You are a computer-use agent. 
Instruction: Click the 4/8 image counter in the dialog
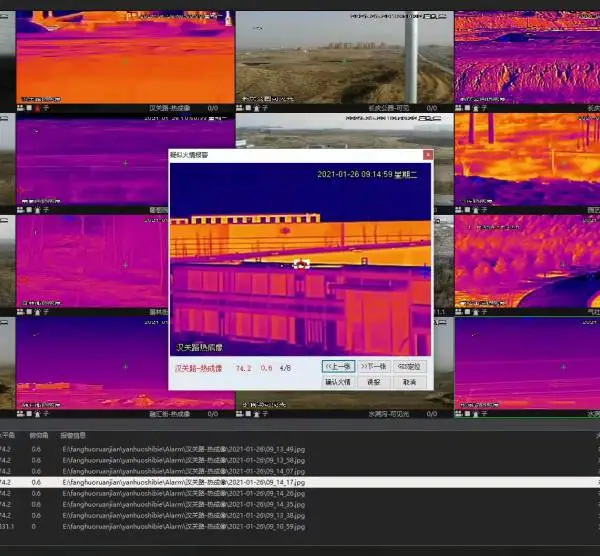click(x=285, y=368)
